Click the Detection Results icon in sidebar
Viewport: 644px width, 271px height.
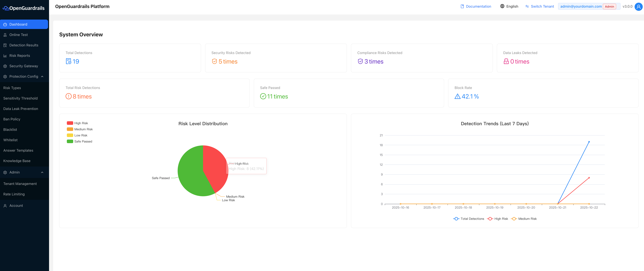tap(5, 45)
